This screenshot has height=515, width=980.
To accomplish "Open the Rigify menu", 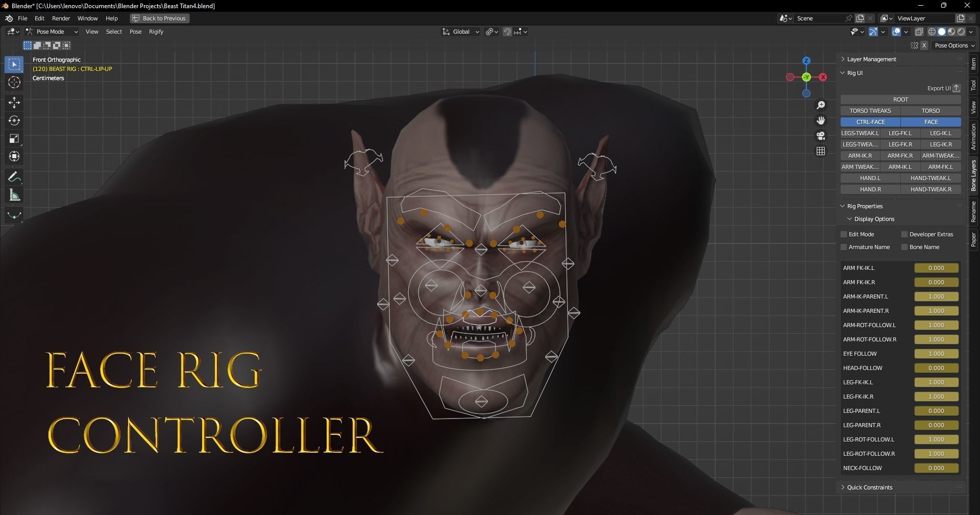I will [x=156, y=32].
